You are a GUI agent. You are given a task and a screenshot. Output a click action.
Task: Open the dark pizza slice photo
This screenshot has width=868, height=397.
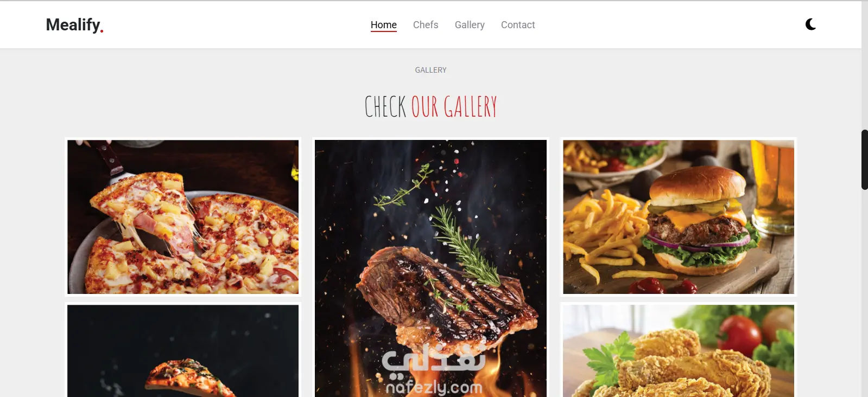pyautogui.click(x=183, y=351)
